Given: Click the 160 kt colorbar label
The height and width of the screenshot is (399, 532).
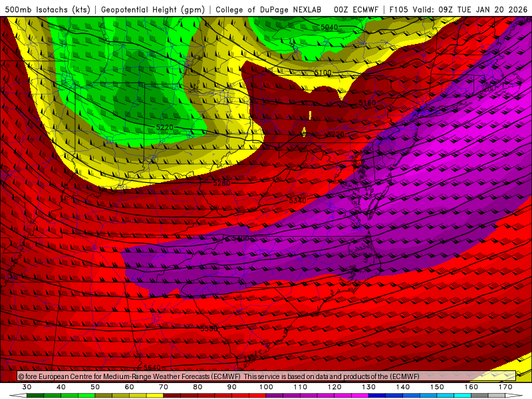Looking at the screenshot, I should coord(471,387).
